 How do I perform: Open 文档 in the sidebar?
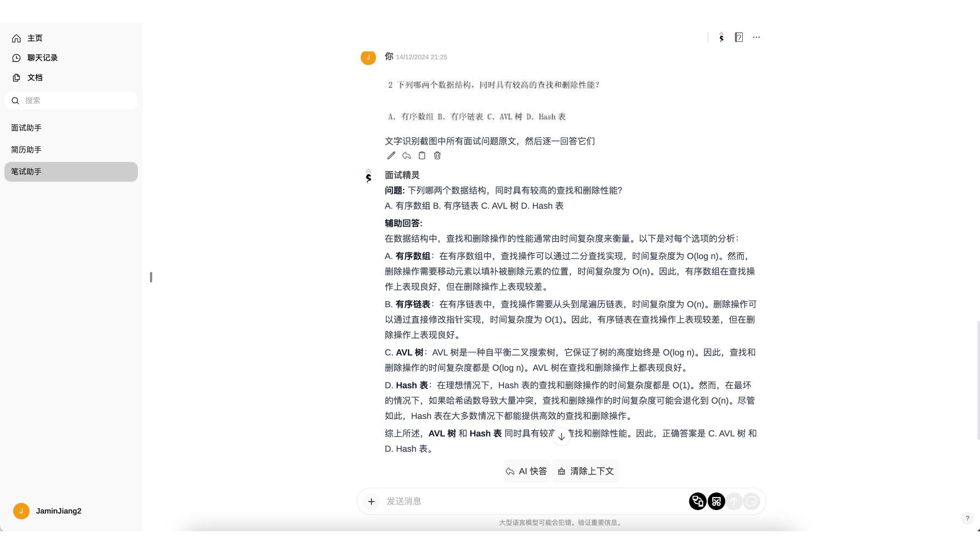click(x=34, y=78)
